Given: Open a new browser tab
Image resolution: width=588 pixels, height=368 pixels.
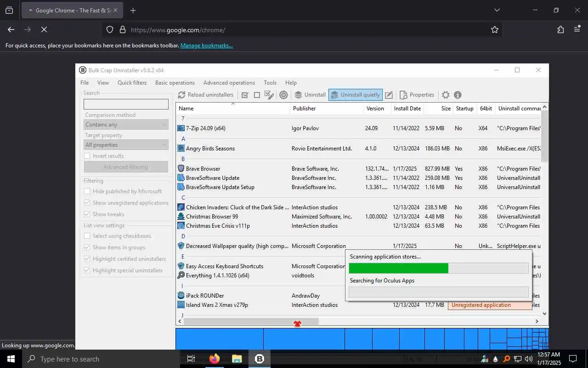Looking at the screenshot, I should (x=133, y=10).
